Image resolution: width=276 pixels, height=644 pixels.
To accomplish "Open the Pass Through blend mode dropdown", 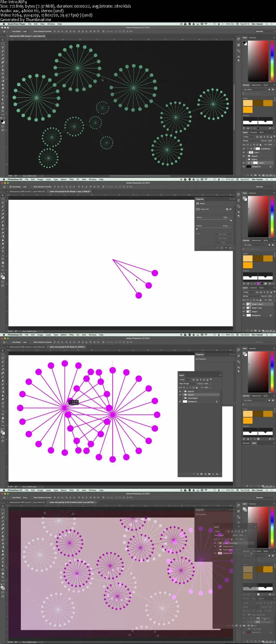I will 188,384.
